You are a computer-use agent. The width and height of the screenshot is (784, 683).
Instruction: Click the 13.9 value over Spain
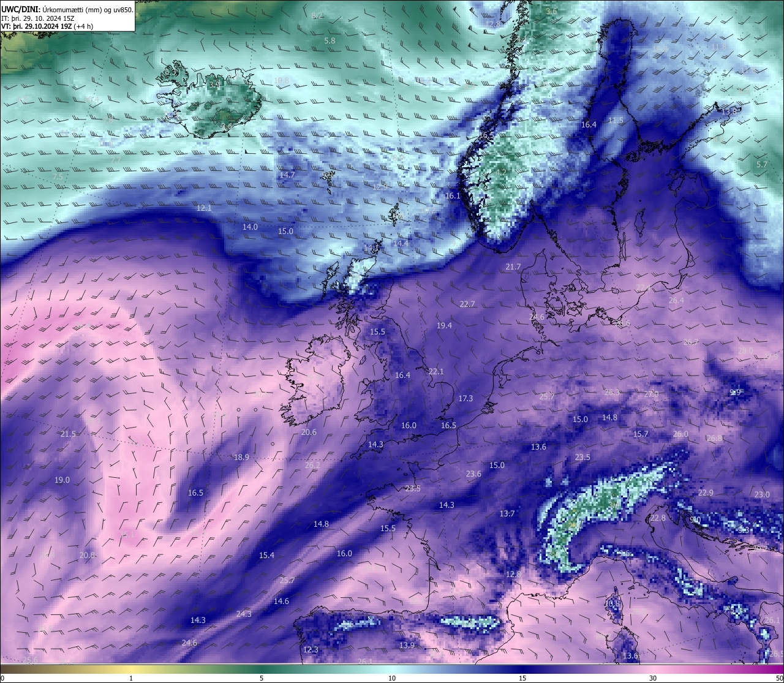[x=407, y=646]
